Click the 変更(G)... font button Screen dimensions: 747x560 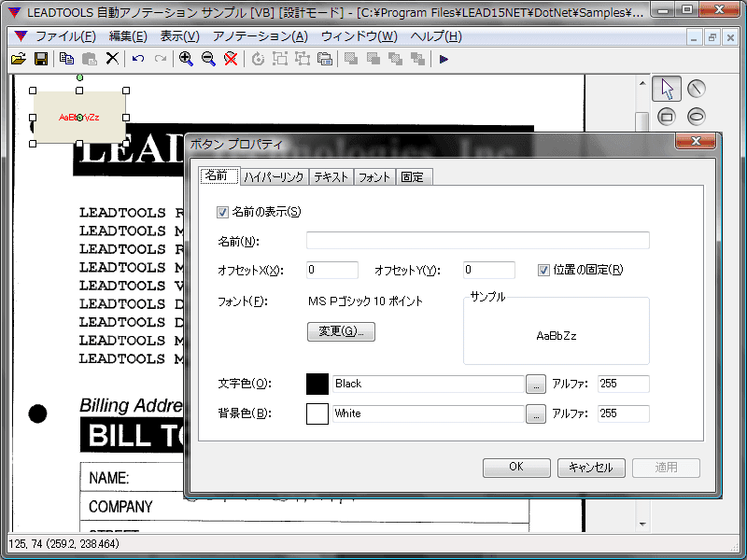click(x=341, y=331)
